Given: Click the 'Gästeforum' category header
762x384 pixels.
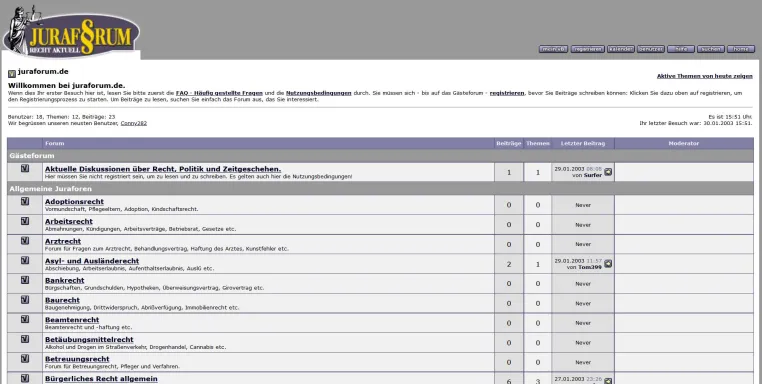Looking at the screenshot, I should 32,156.
